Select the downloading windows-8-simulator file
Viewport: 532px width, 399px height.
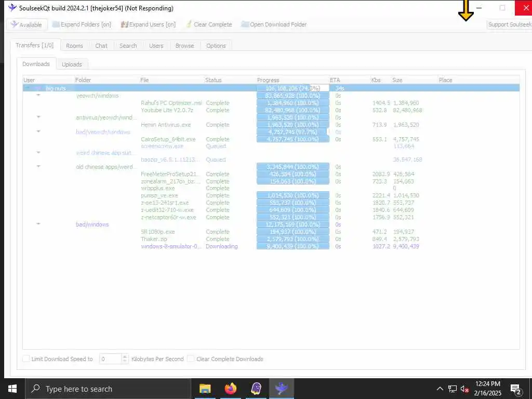coord(171,246)
